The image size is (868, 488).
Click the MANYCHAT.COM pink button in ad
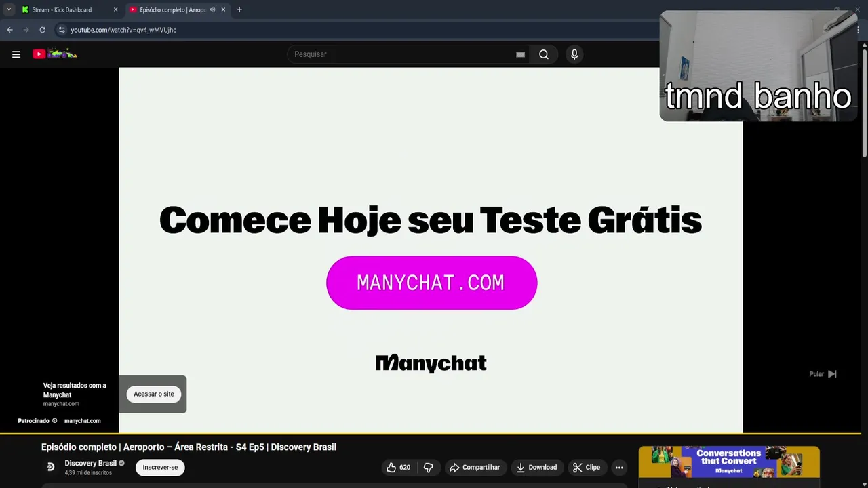click(x=431, y=283)
